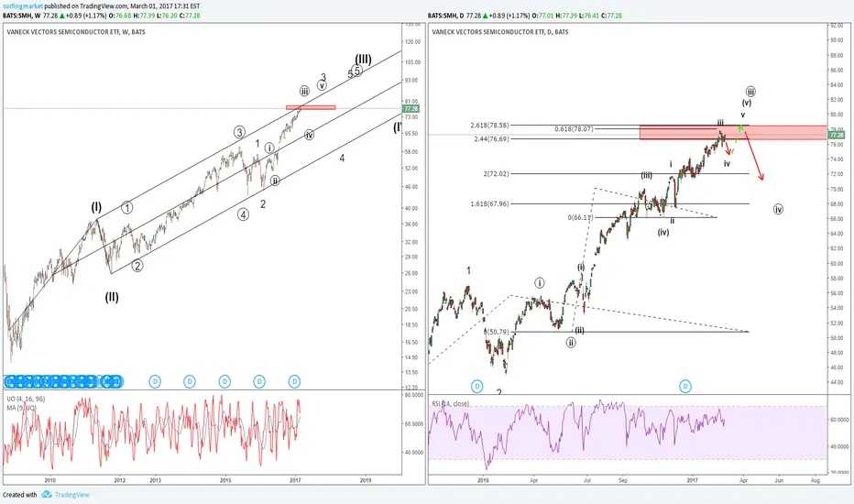
Task: Select the (iv) wave label on daily chart
Action: (x=662, y=232)
